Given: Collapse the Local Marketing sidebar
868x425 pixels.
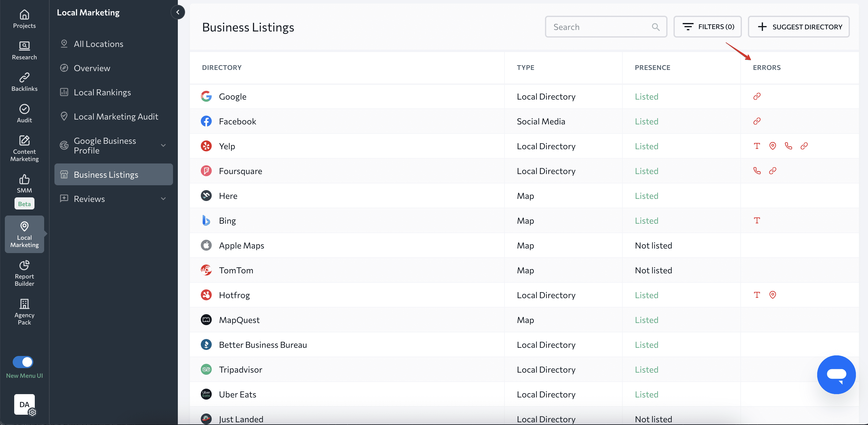Looking at the screenshot, I should pos(178,12).
